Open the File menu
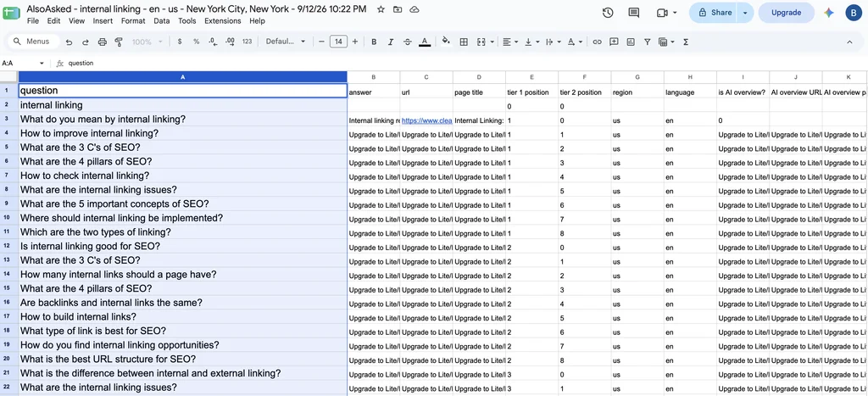Screen dimensions: 868x396 tap(33, 21)
